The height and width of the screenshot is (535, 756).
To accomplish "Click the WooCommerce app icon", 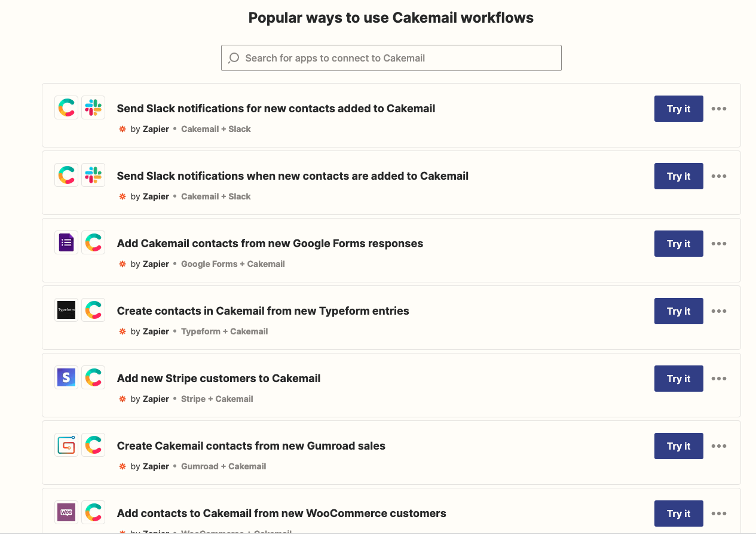I will click(x=66, y=513).
